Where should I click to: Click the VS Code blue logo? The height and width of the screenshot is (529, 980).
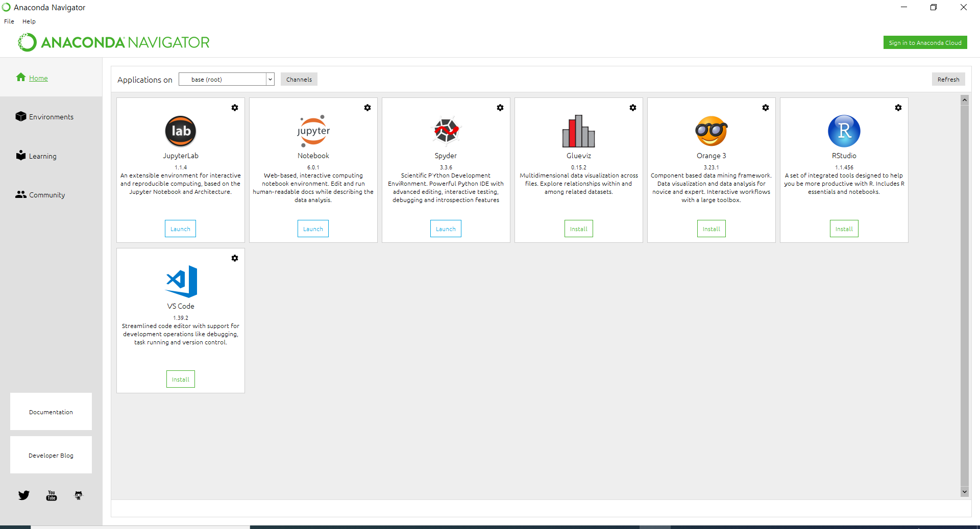(181, 282)
